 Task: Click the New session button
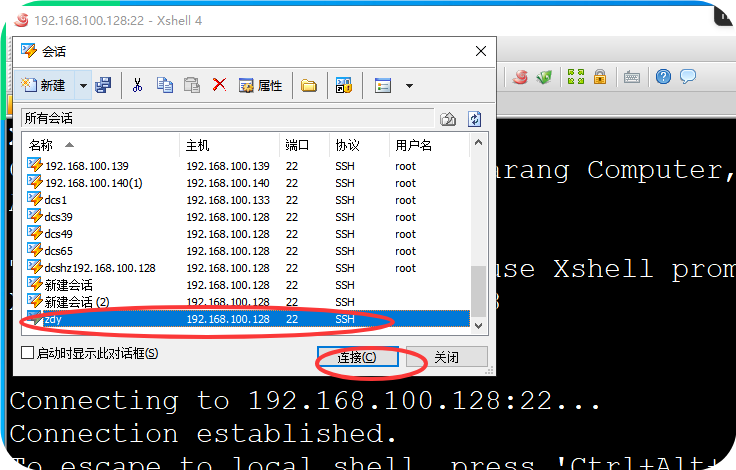[45, 85]
